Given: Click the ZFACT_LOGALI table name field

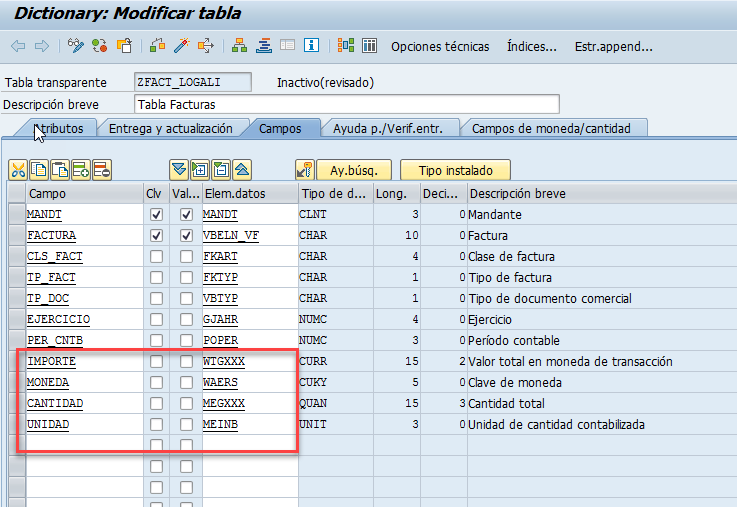Looking at the screenshot, I should [193, 82].
